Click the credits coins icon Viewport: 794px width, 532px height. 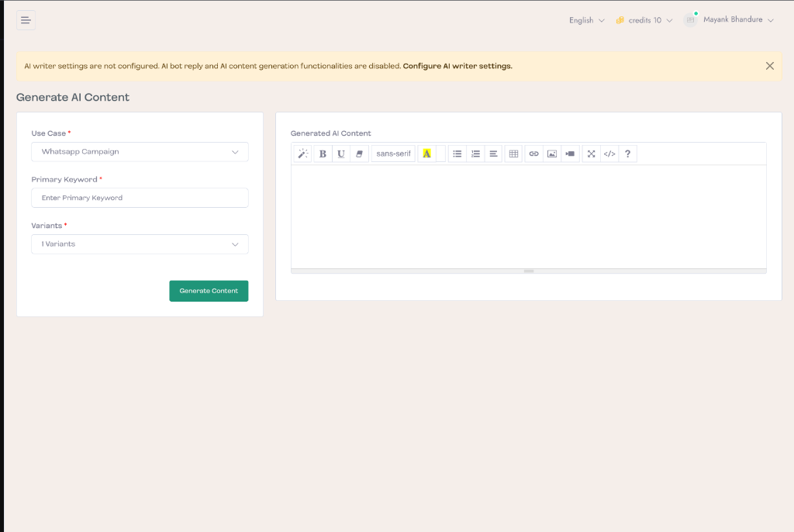pyautogui.click(x=620, y=20)
